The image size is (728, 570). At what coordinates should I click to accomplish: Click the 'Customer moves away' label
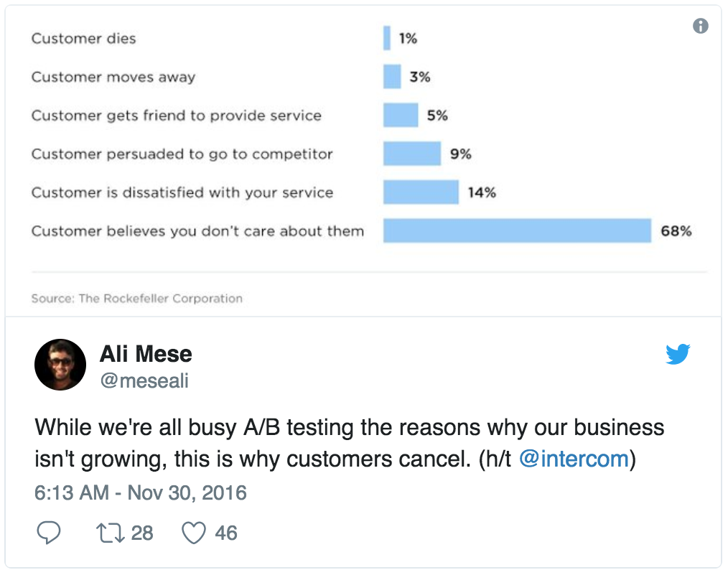click(113, 77)
